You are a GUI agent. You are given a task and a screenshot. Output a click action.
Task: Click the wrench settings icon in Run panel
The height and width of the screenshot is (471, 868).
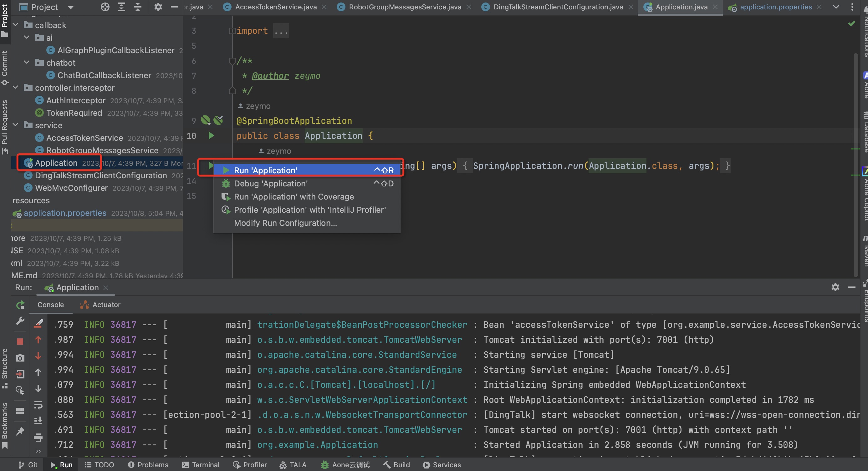point(20,321)
